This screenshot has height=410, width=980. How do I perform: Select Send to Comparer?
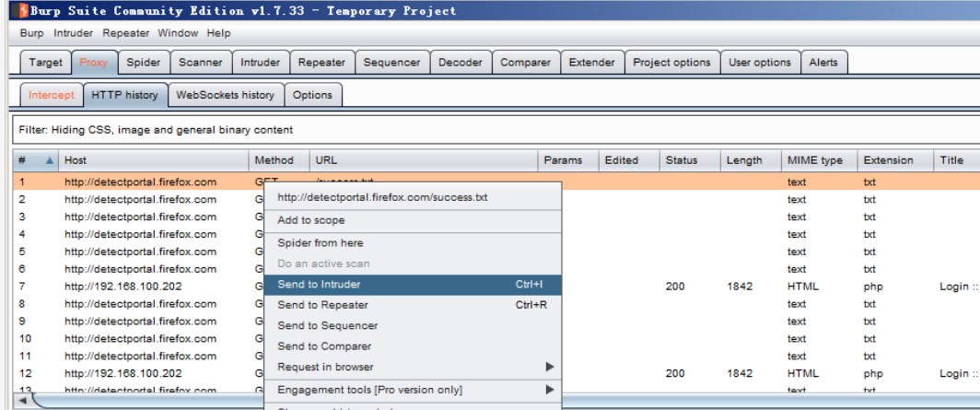[x=413, y=346]
